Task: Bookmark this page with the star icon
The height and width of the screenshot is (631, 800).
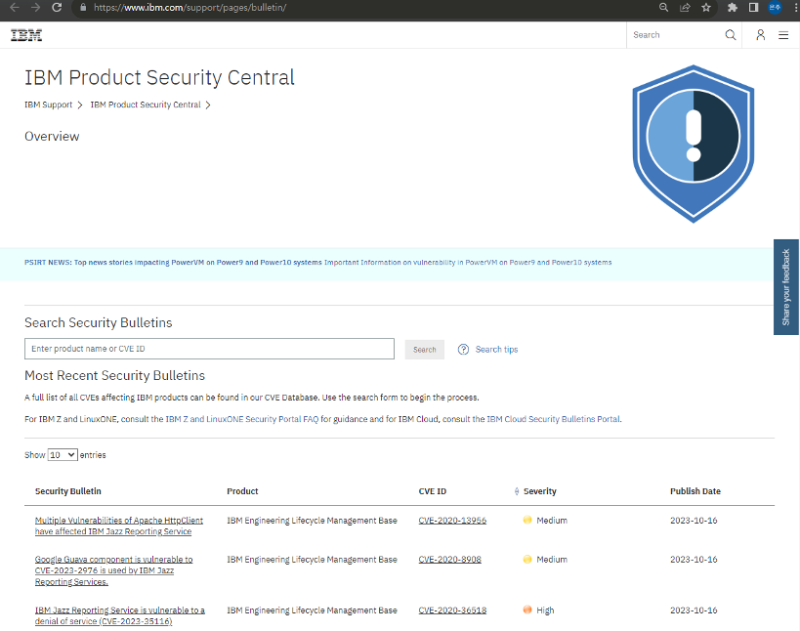Action: tap(706, 7)
